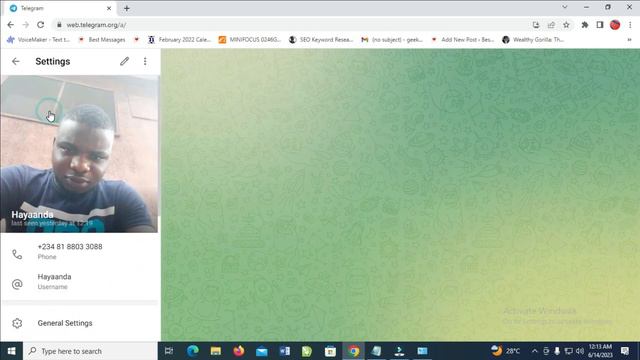Image resolution: width=640 pixels, height=360 pixels.
Task: Click the install app icon in address bar
Action: coord(536,25)
